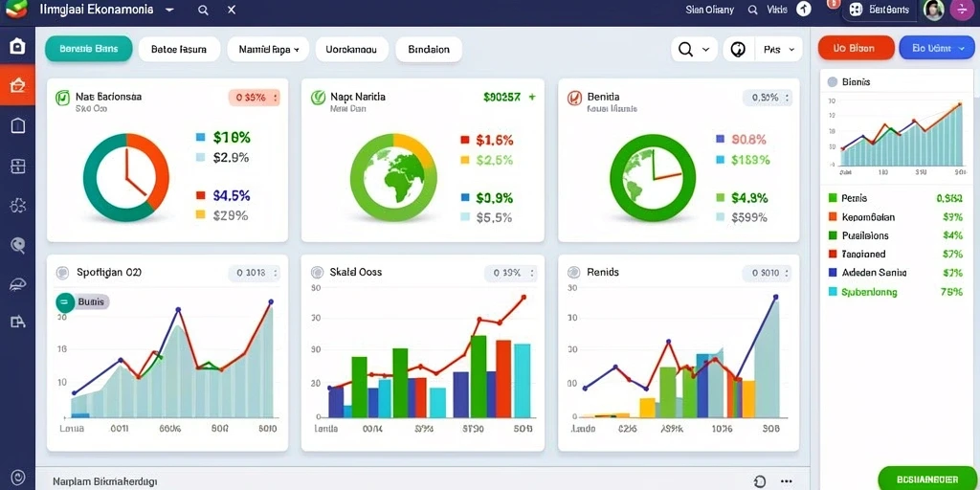
Task: Click the red Uo Bioan button
Action: (x=856, y=48)
